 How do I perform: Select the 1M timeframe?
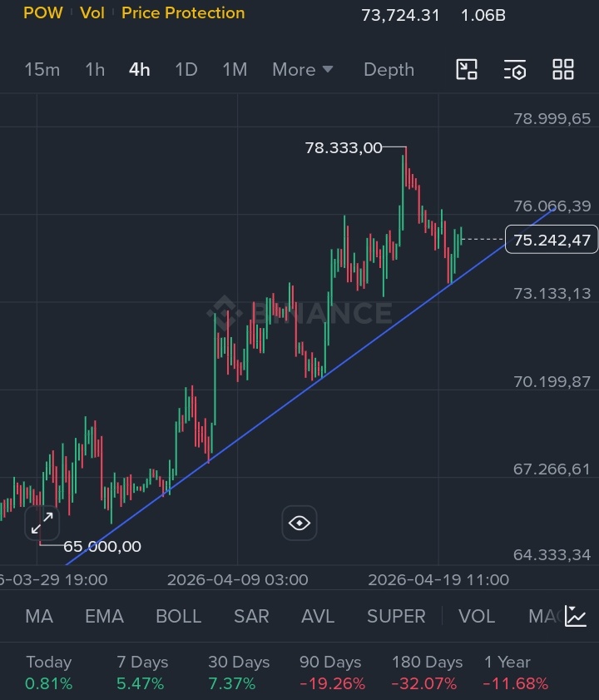[x=235, y=70]
